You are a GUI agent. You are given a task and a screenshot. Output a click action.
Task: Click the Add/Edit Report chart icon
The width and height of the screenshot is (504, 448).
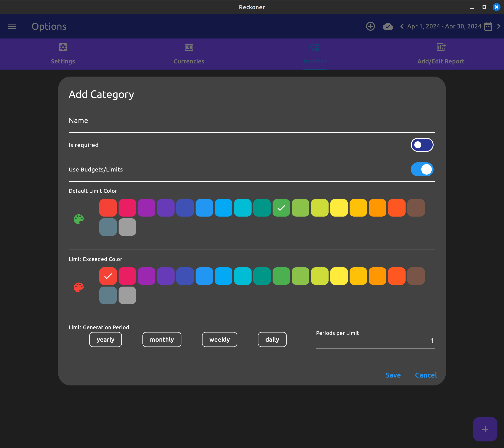point(441,47)
